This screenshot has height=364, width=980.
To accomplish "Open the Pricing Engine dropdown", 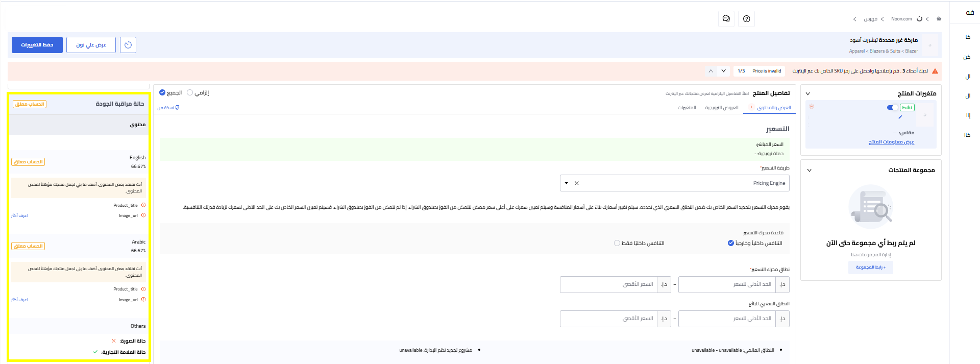I will point(566,183).
